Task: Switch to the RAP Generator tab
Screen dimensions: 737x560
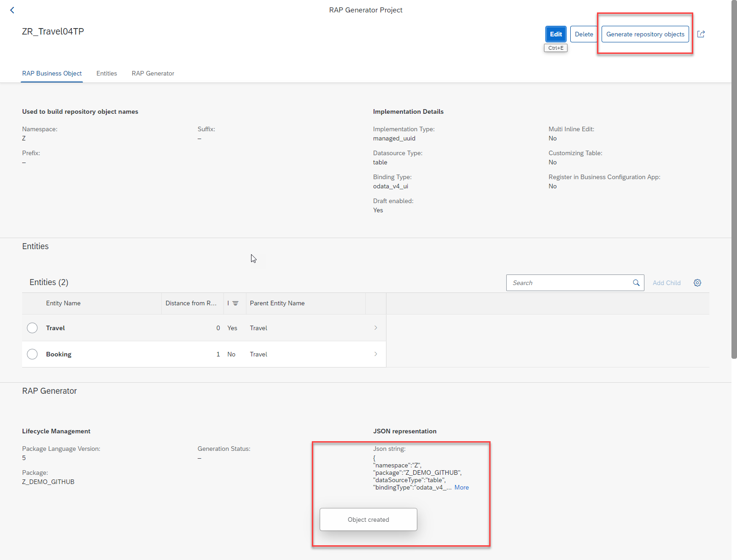Action: pyautogui.click(x=153, y=74)
